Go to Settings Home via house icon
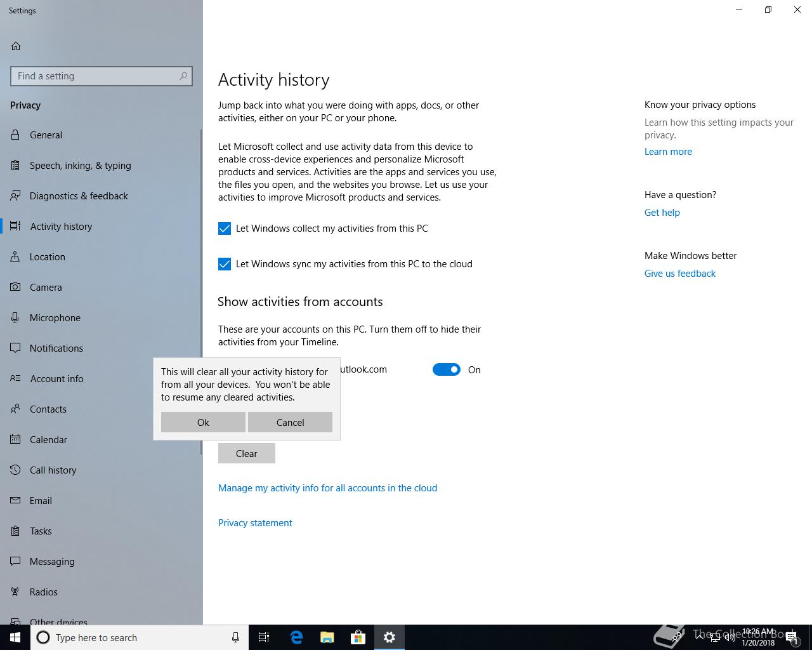812x650 pixels. pos(16,46)
